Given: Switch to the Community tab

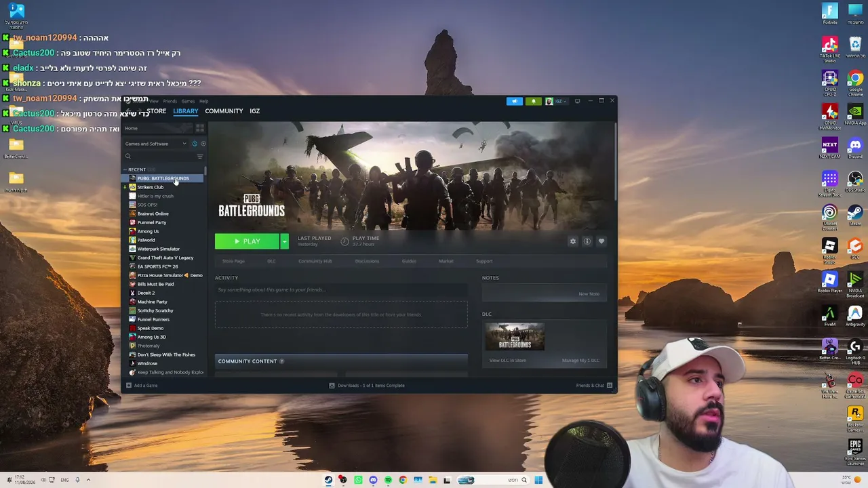Looking at the screenshot, I should (224, 111).
